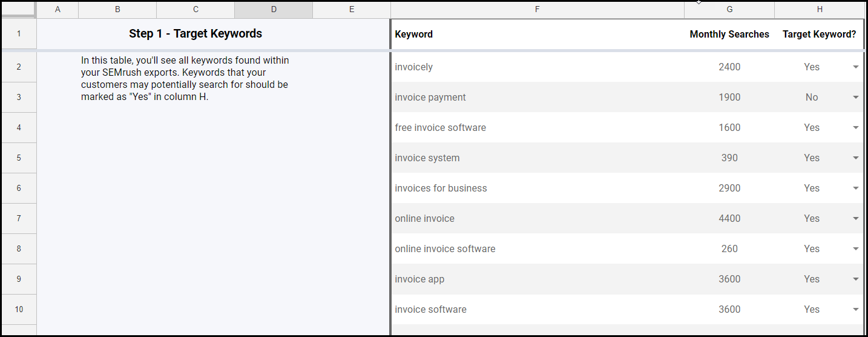Screen dimensions: 868x337
Task: Select column D header
Action: 274,10
